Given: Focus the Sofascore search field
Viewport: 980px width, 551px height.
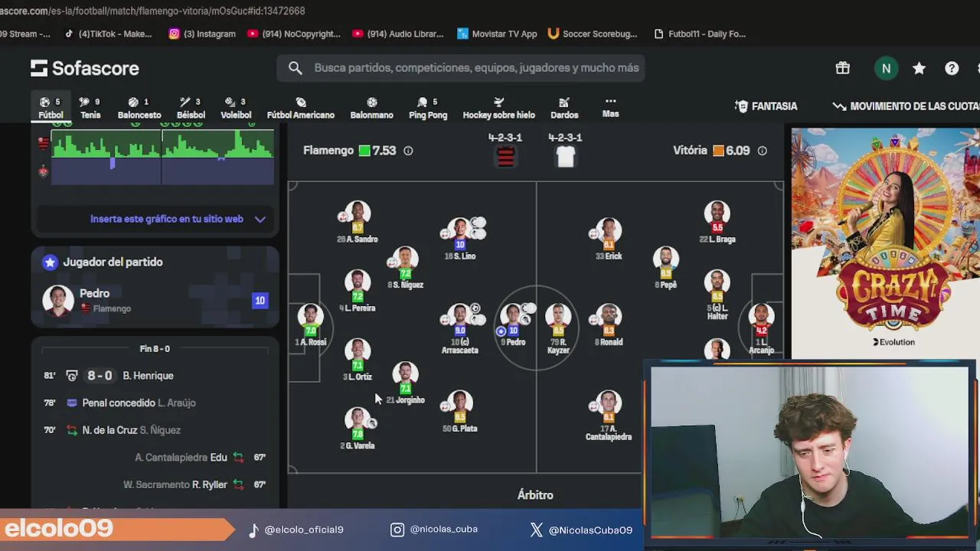Looking at the screenshot, I should coord(461,68).
